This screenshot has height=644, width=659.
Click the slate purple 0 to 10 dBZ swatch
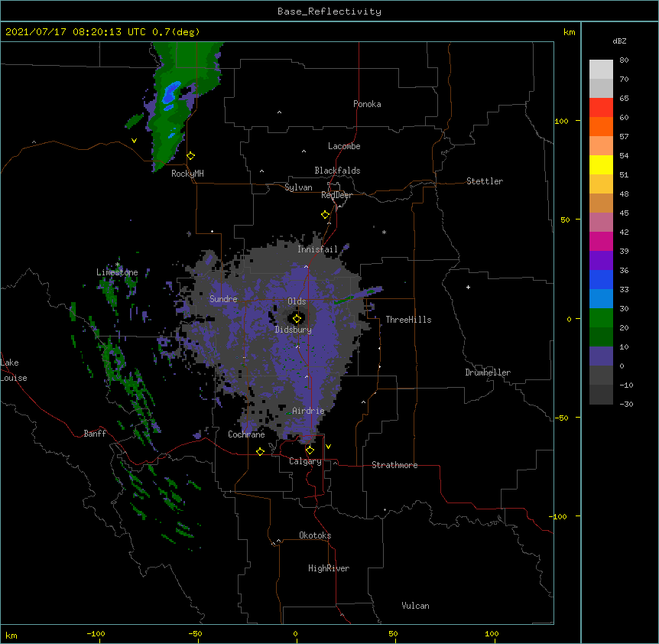[601, 356]
